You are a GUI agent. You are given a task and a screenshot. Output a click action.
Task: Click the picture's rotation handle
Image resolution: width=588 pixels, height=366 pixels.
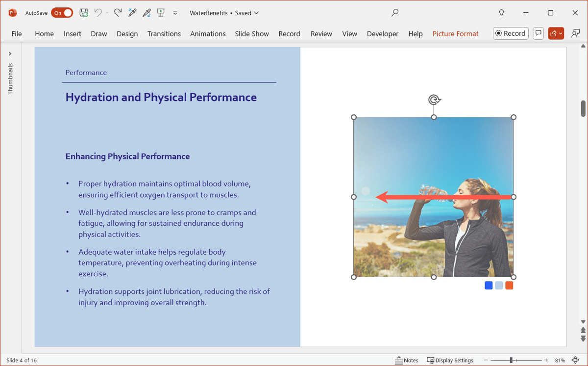point(434,100)
